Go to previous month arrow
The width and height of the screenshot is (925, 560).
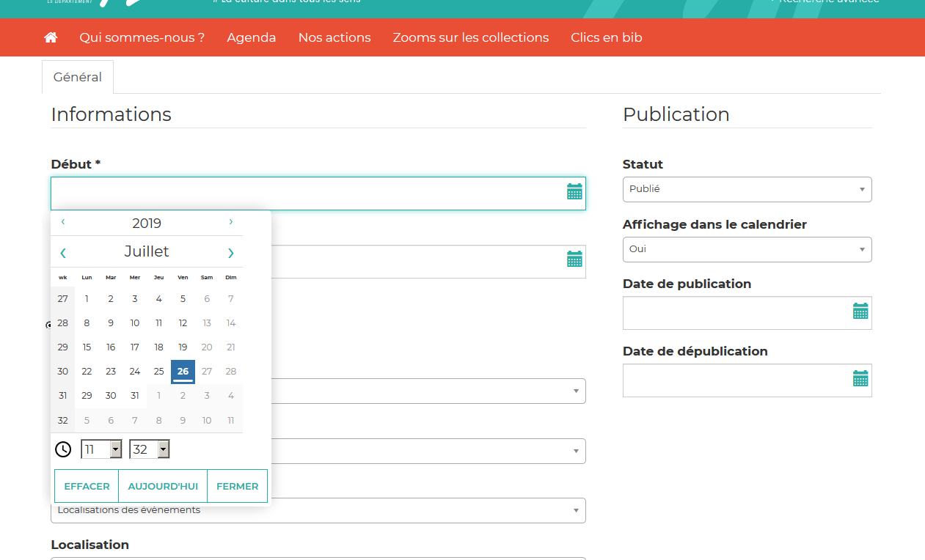point(63,252)
